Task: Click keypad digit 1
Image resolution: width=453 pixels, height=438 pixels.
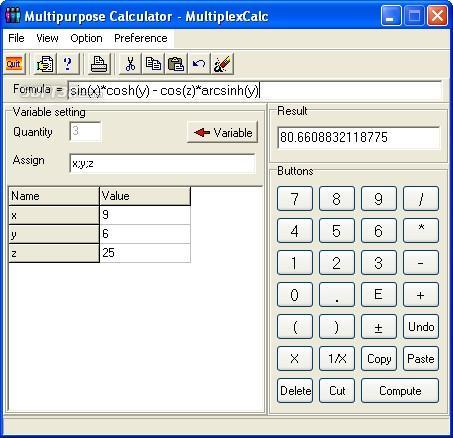Action: (x=295, y=263)
